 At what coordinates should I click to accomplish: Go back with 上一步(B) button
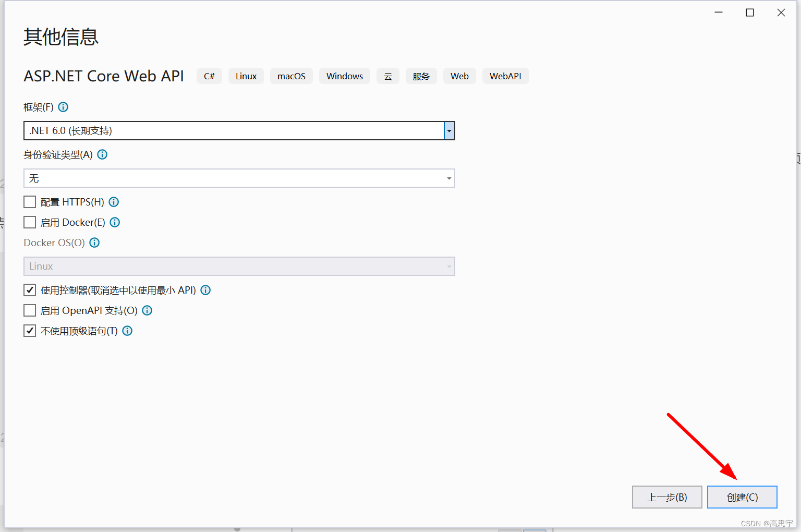(667, 497)
